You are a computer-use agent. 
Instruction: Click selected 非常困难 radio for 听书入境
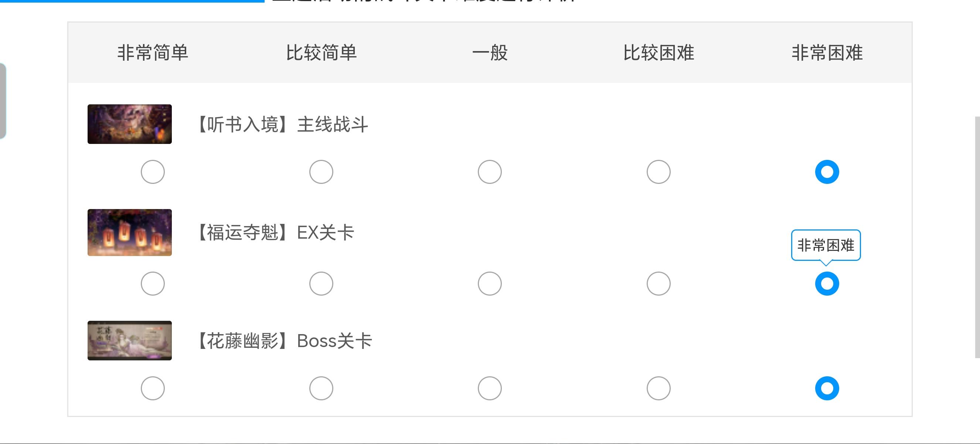click(827, 172)
